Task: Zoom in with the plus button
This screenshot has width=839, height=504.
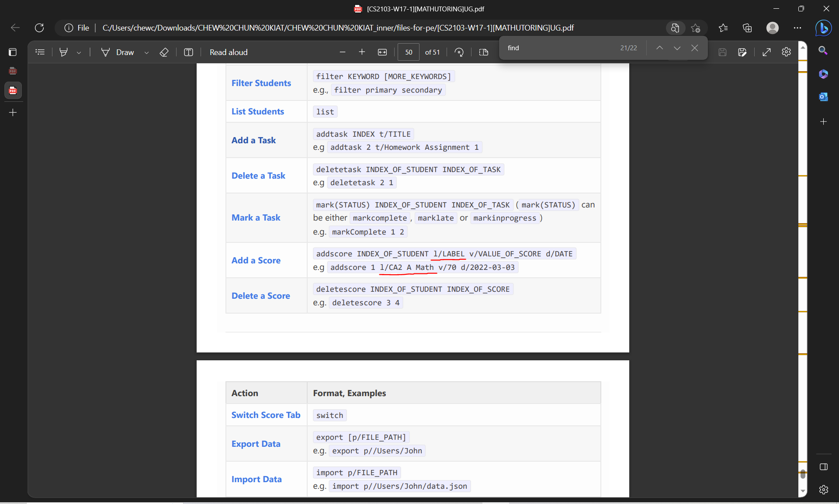Action: click(x=362, y=52)
